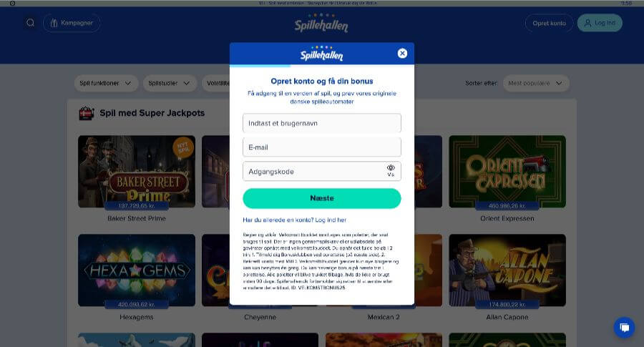The image size is (644, 347).
Task: Click the Log ind user icon button
Action: pos(600,23)
